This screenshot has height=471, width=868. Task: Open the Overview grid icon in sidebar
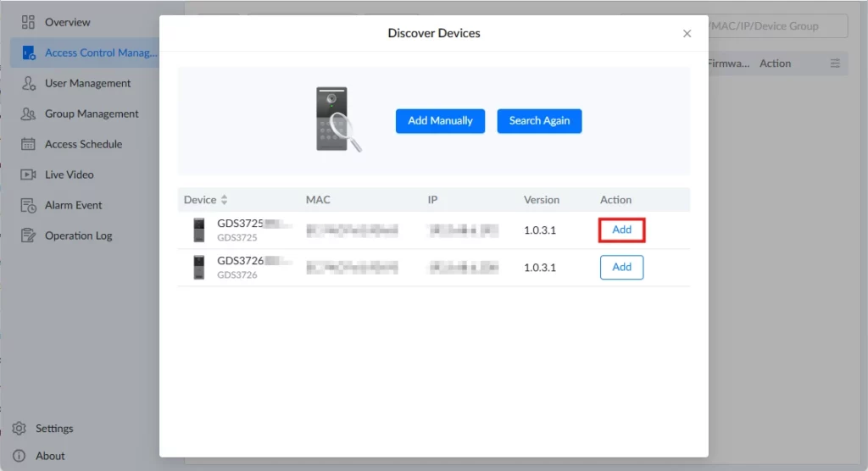(x=28, y=22)
